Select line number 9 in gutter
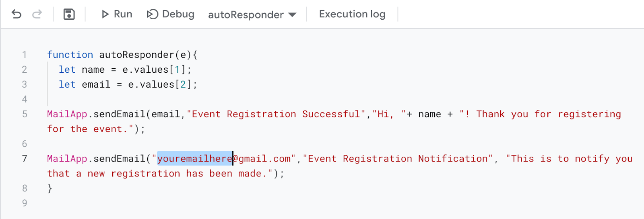644x219 pixels. 25,203
